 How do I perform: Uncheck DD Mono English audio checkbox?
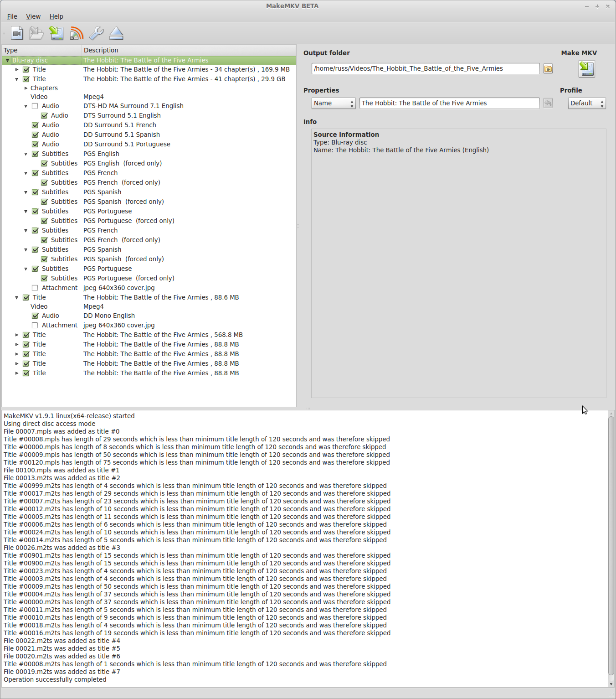coord(35,316)
